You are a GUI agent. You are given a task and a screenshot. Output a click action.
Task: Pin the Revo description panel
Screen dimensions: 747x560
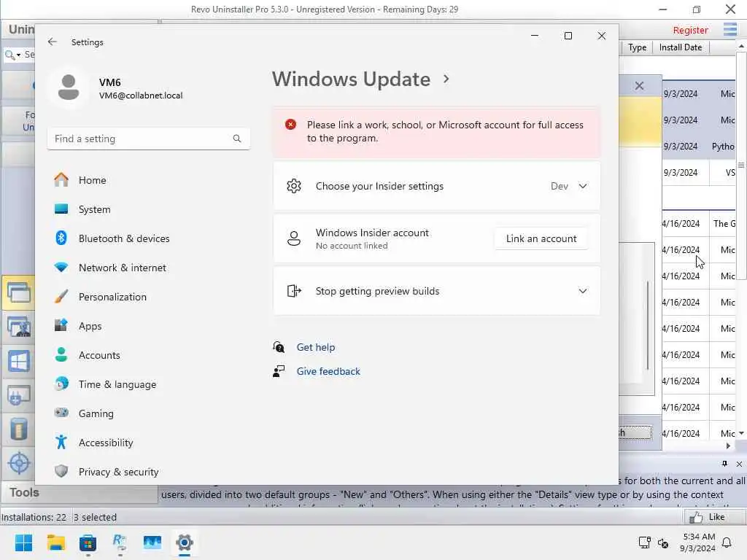pos(724,464)
